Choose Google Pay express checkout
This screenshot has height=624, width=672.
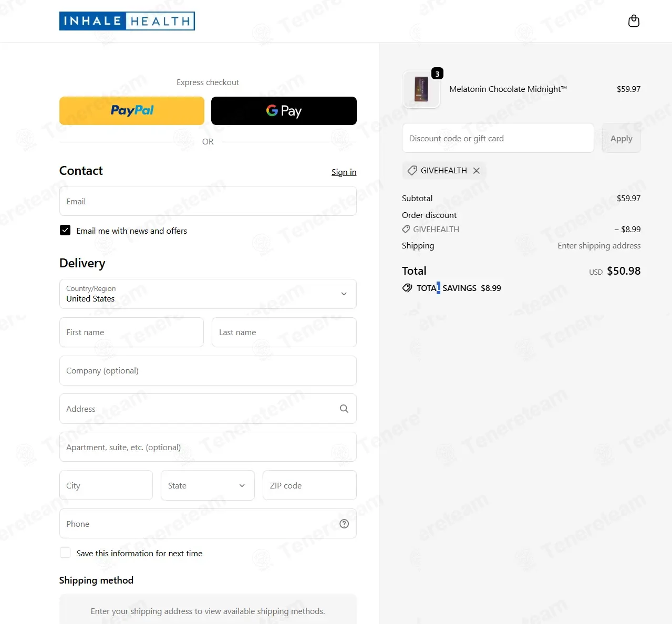point(284,111)
